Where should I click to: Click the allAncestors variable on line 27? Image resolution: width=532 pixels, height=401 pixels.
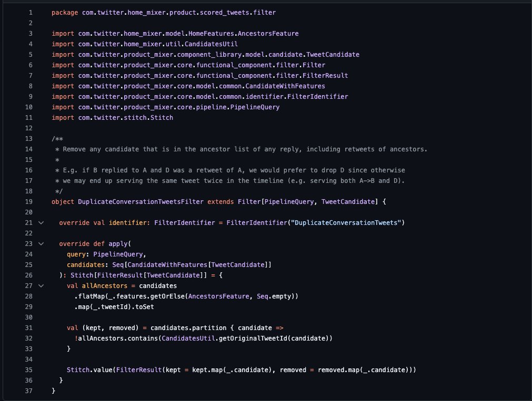pyautogui.click(x=105, y=286)
